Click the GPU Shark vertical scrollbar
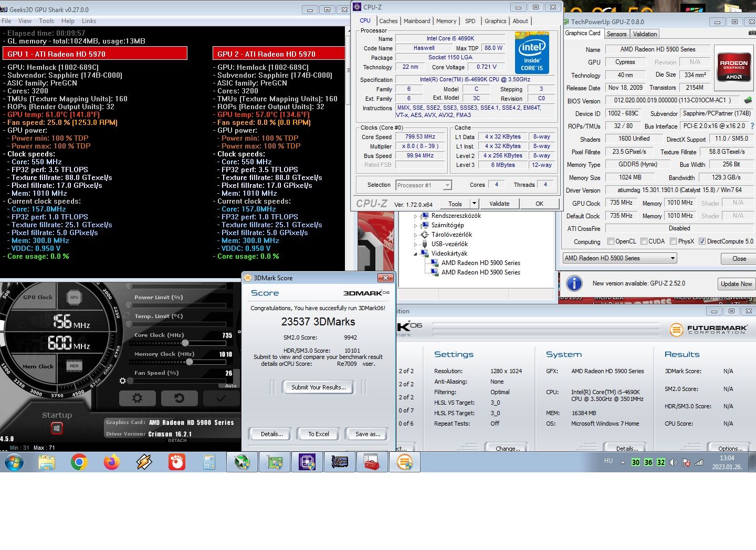Image resolution: width=756 pixels, height=550 pixels. (x=347, y=152)
